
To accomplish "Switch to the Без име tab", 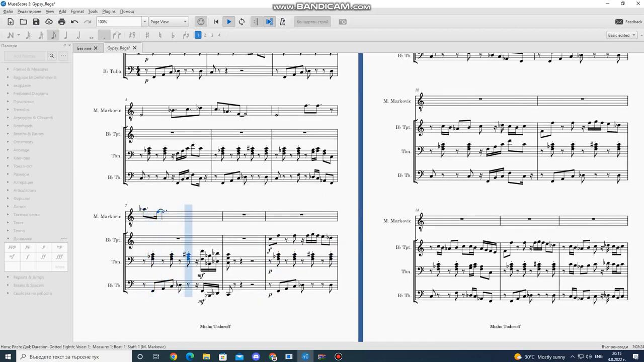I will (x=84, y=48).
